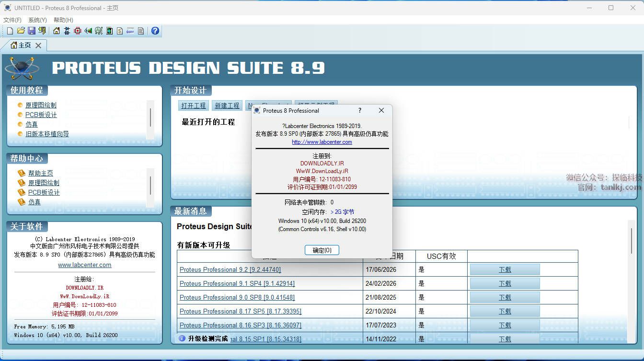Select the date 14/11/2022 in the upgrade table
Screen dimensions: 644x361
[x=381, y=339]
